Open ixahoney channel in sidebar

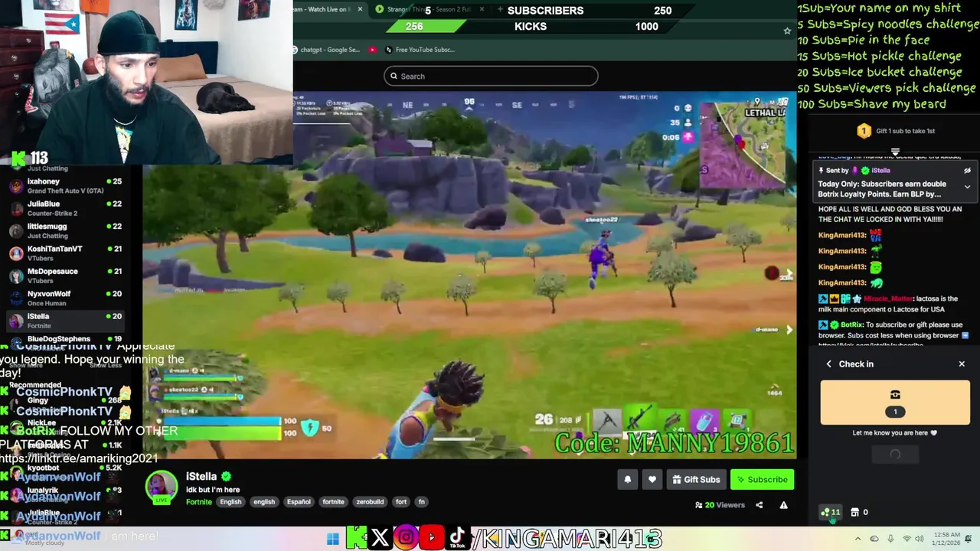click(65, 186)
